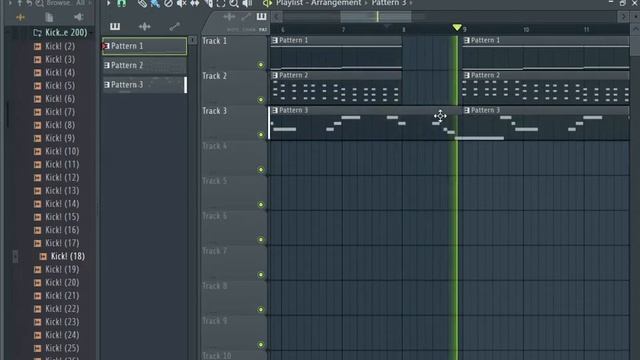Select the Delete tool
The image size is (640, 360).
tap(168, 3)
